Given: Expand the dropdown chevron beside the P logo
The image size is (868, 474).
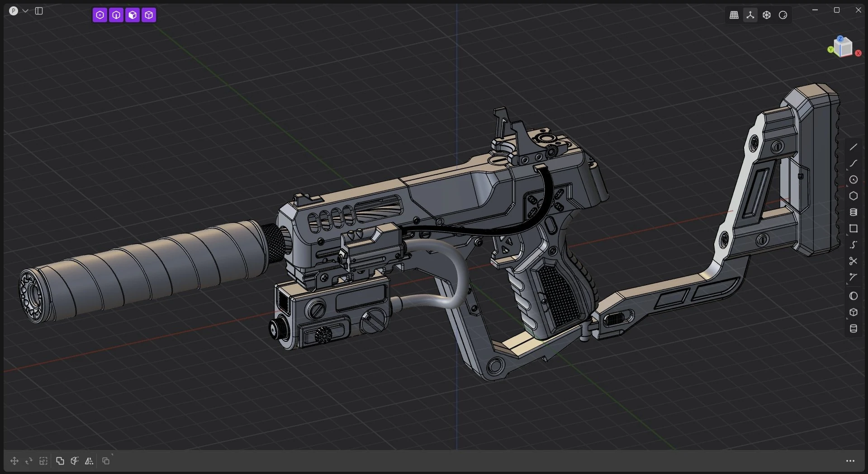Looking at the screenshot, I should point(25,11).
